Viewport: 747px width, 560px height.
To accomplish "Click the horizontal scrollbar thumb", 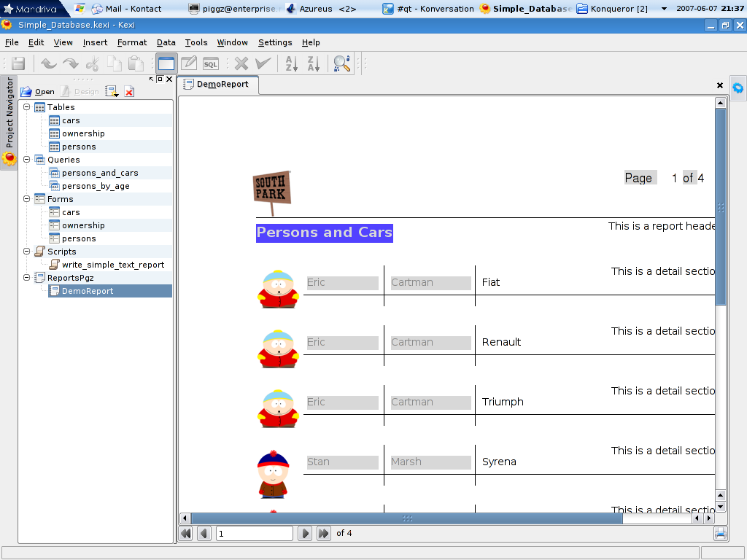I will click(407, 518).
